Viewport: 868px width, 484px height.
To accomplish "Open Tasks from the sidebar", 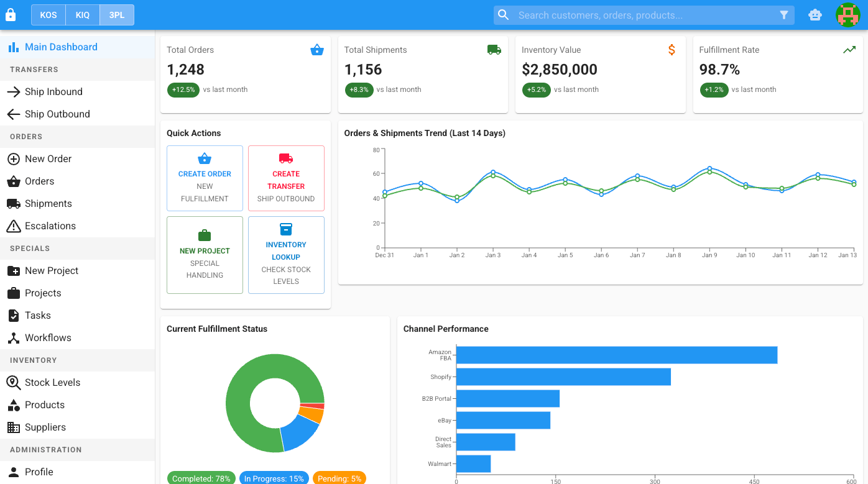I will pos(77,316).
